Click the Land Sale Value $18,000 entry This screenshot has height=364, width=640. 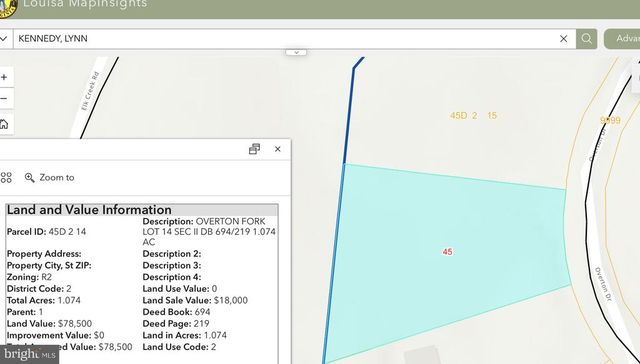(x=195, y=300)
